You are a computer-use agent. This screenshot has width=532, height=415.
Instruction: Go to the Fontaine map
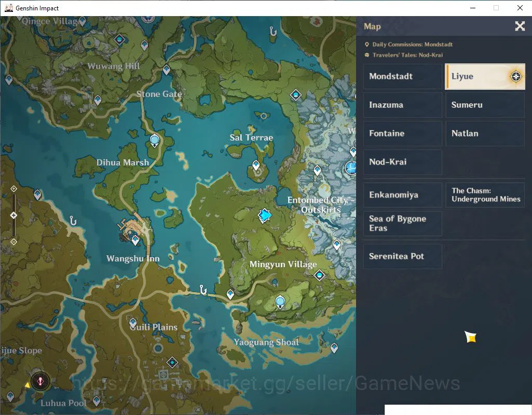pos(403,133)
